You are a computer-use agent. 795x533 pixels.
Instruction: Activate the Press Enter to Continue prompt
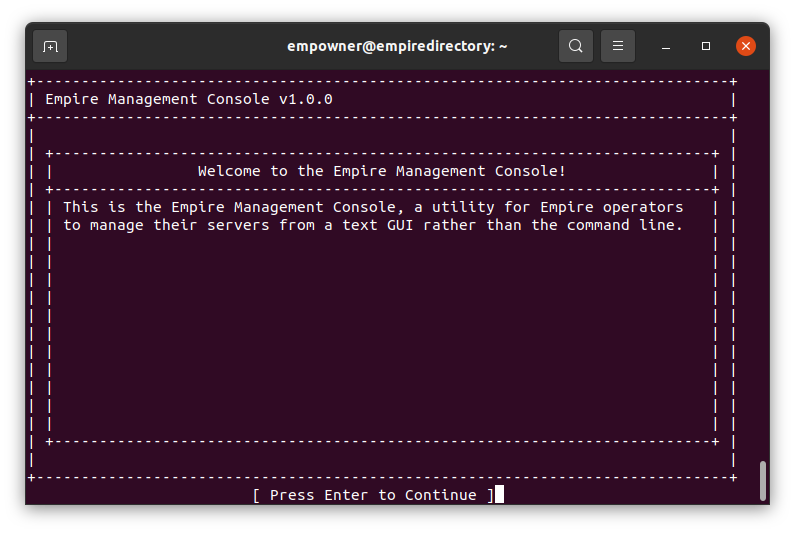pos(373,495)
